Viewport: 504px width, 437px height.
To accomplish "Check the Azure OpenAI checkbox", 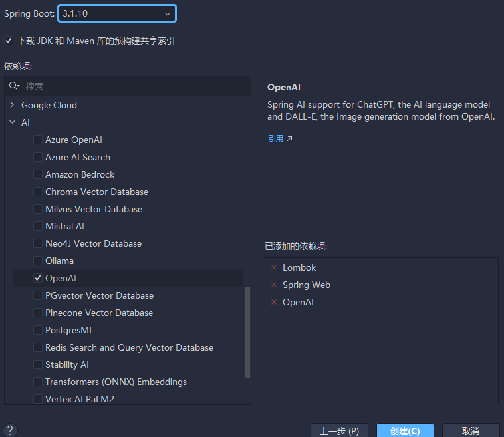I will click(38, 140).
